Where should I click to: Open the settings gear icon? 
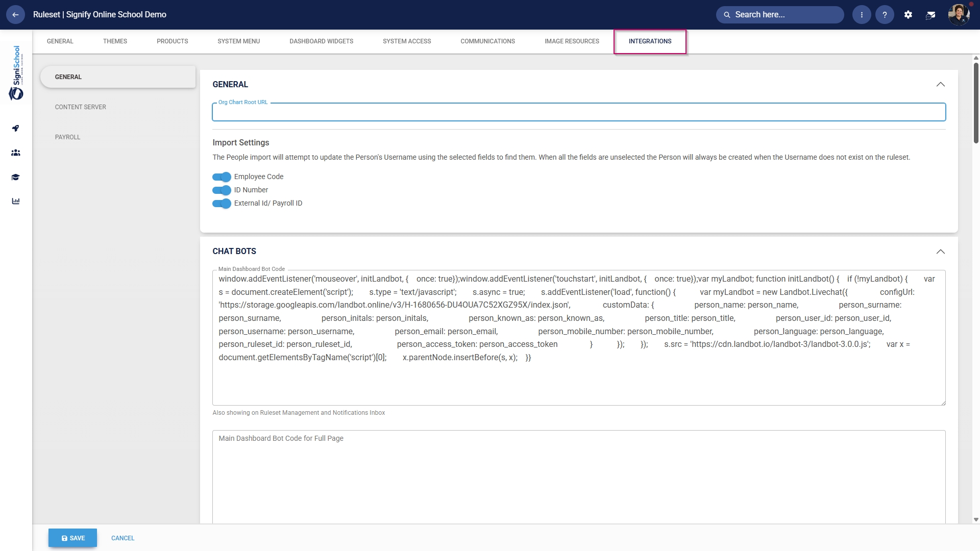[908, 15]
